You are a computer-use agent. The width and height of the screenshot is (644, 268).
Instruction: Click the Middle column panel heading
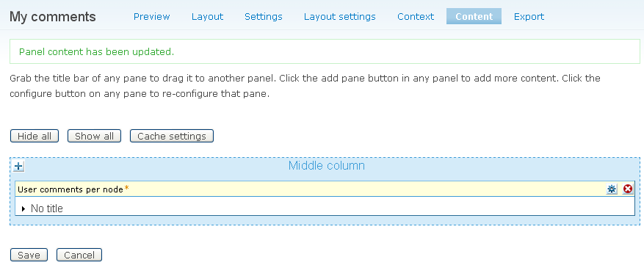tap(327, 166)
